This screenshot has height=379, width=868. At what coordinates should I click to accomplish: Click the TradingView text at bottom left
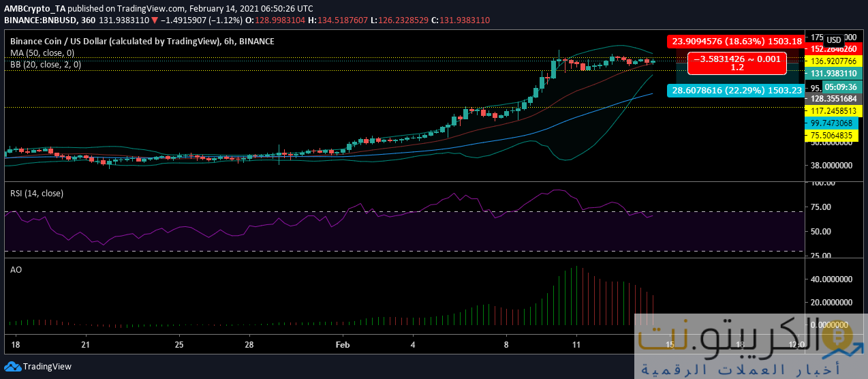47,367
